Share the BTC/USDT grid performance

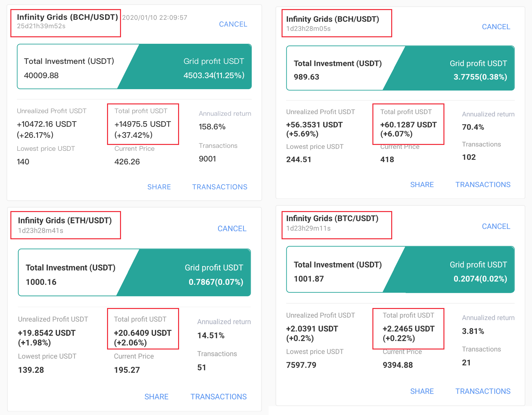pyautogui.click(x=422, y=391)
